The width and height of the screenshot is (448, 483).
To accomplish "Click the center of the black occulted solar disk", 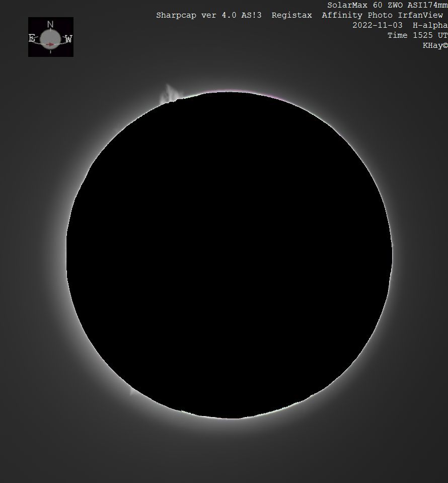I will (x=229, y=255).
